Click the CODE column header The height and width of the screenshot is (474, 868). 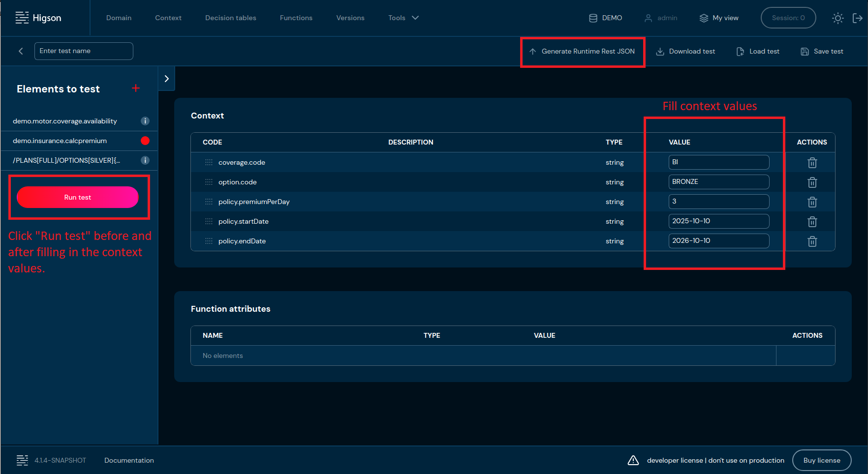pos(212,142)
